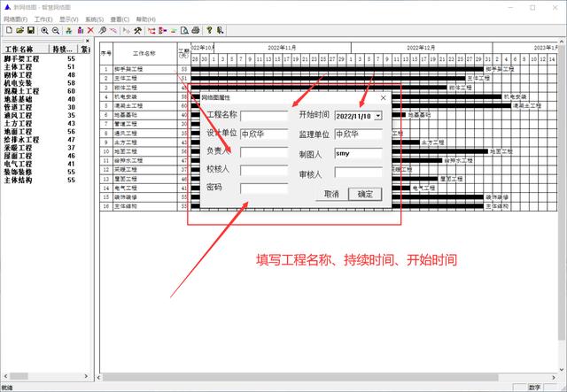The height and width of the screenshot is (392, 567).
Task: Select 管道工程 in left list
Action: (x=18, y=107)
